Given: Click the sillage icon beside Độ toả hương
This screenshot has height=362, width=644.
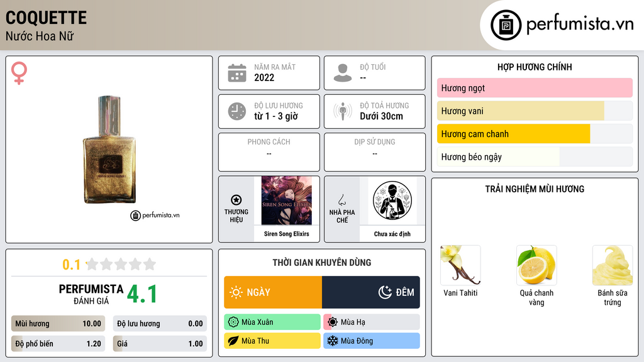Looking at the screenshot, I should [343, 111].
